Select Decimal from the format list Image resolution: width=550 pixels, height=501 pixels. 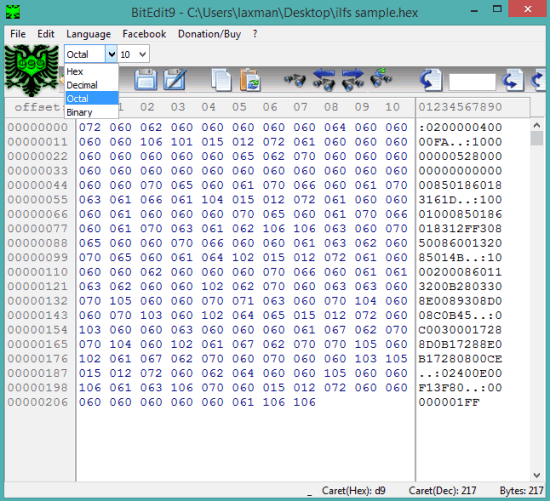tap(92, 85)
